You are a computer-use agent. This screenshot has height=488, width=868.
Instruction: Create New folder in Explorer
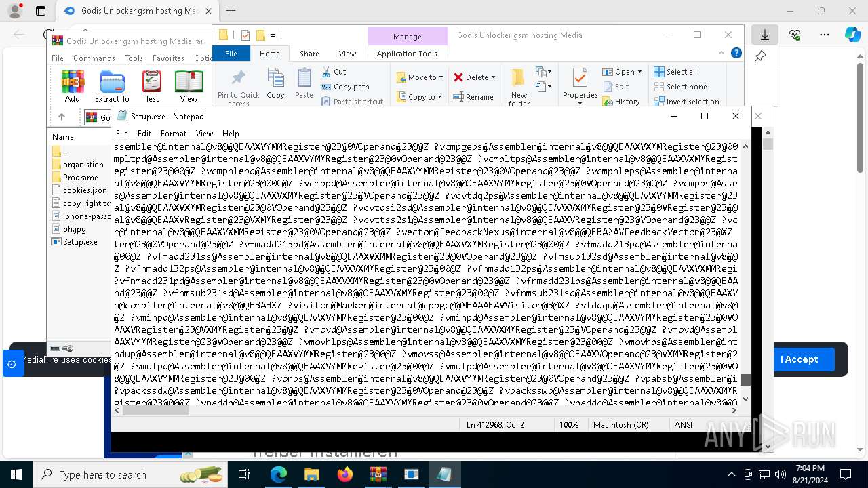(519, 87)
